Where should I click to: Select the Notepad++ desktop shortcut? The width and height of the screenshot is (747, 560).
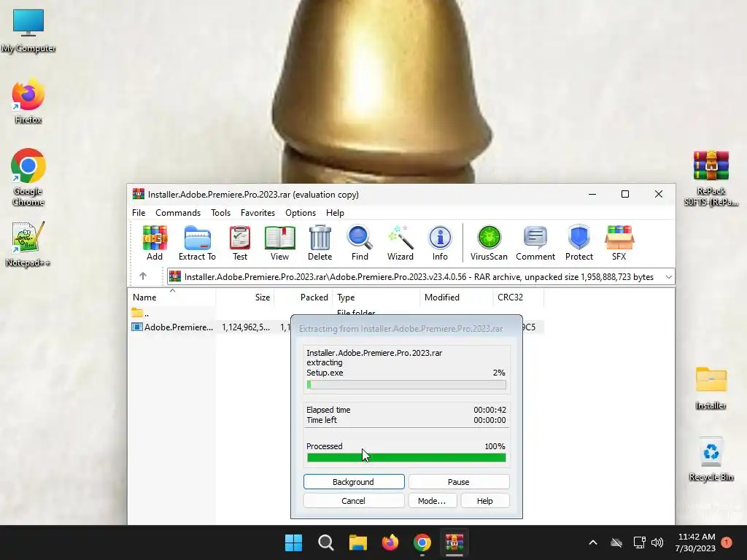click(x=28, y=244)
